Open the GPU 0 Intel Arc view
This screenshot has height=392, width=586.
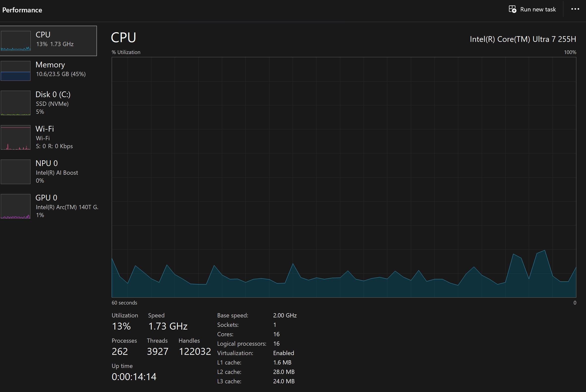[x=47, y=198]
